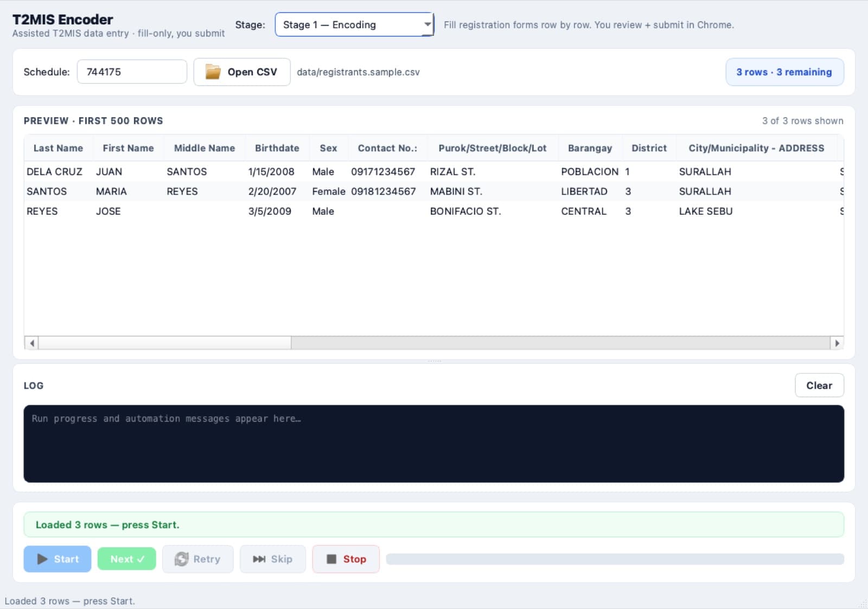The width and height of the screenshot is (868, 609).
Task: Click the play icon on Start
Action: (42, 559)
